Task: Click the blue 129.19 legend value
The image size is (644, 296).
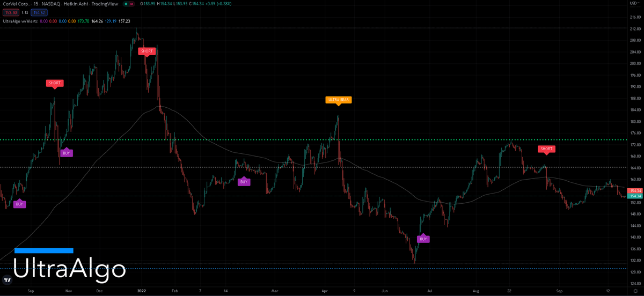Action: 111,21
